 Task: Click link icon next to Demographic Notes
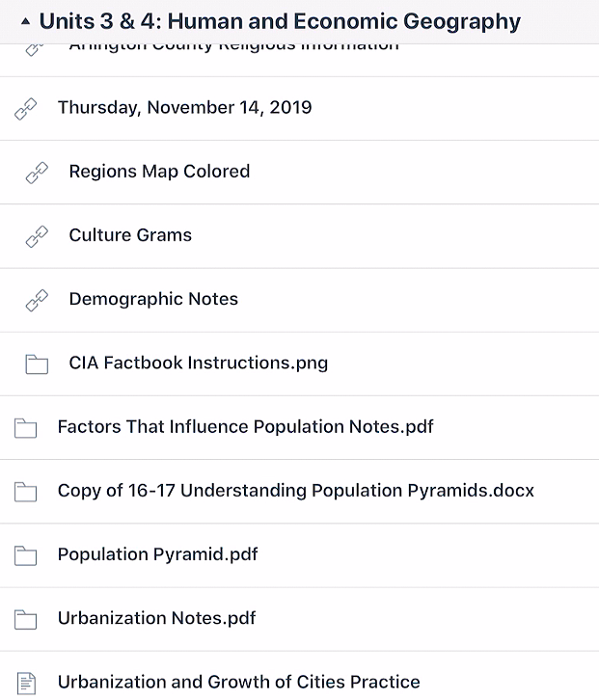pyautogui.click(x=37, y=301)
